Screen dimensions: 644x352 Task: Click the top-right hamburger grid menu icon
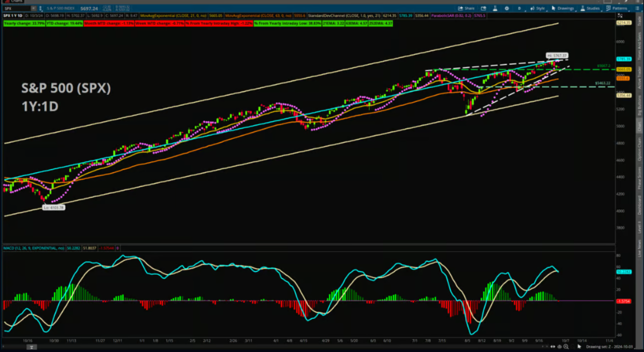tap(638, 9)
